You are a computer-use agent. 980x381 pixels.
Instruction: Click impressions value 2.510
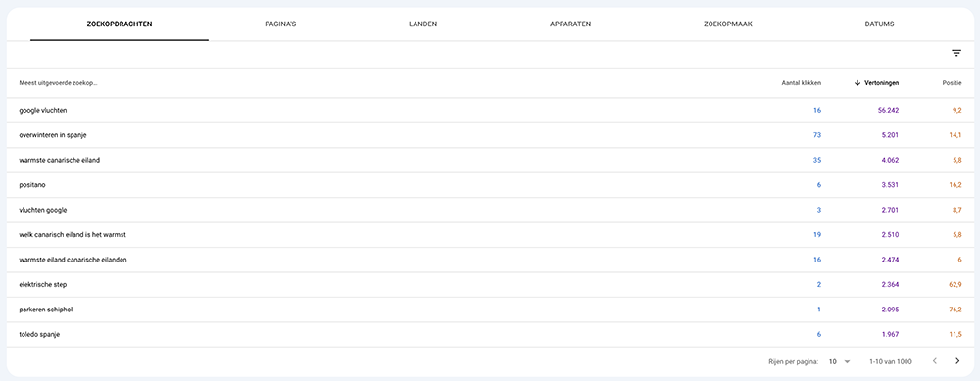(890, 235)
